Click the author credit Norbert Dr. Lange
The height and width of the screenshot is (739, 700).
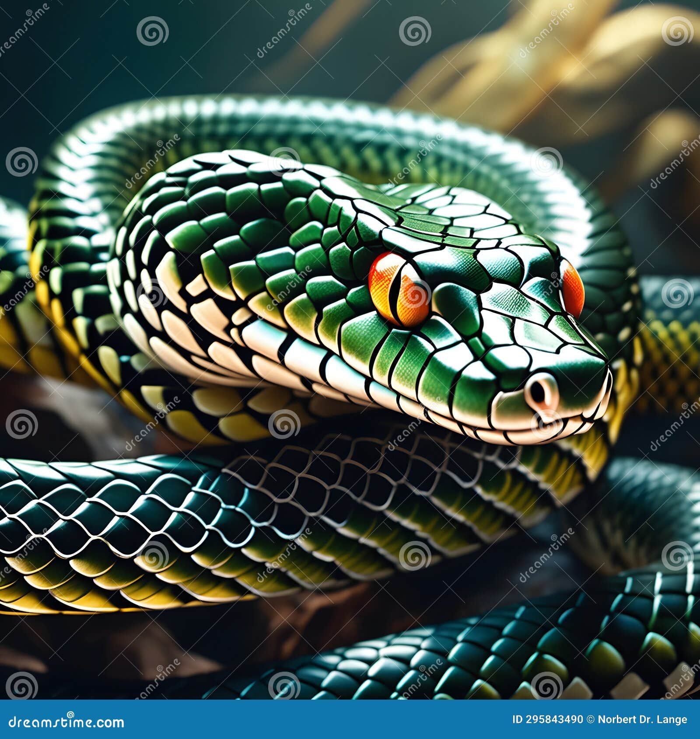pos(643,718)
